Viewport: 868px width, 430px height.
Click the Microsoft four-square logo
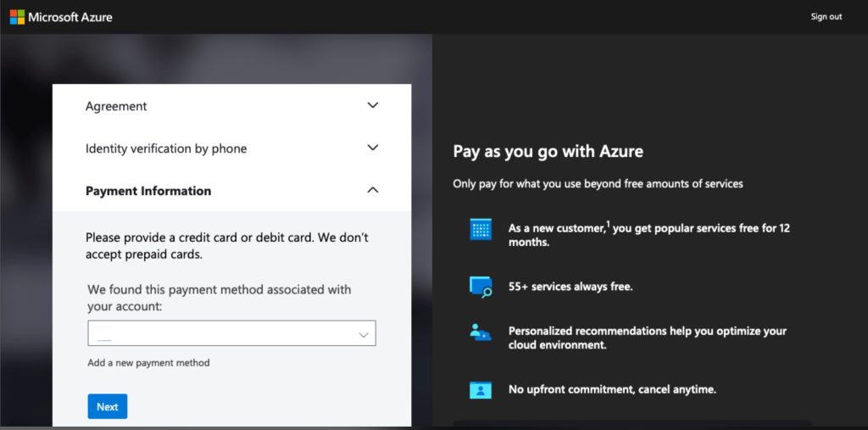17,17
